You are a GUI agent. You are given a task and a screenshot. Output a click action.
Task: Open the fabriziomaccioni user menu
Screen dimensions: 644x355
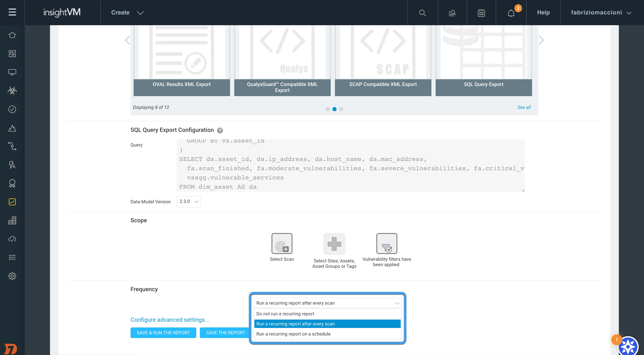pyautogui.click(x=601, y=13)
